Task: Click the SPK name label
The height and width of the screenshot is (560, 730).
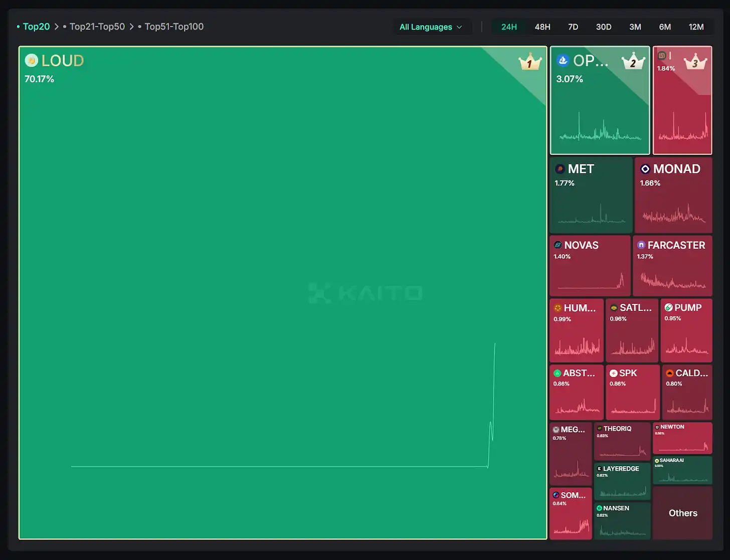Action: (x=628, y=373)
